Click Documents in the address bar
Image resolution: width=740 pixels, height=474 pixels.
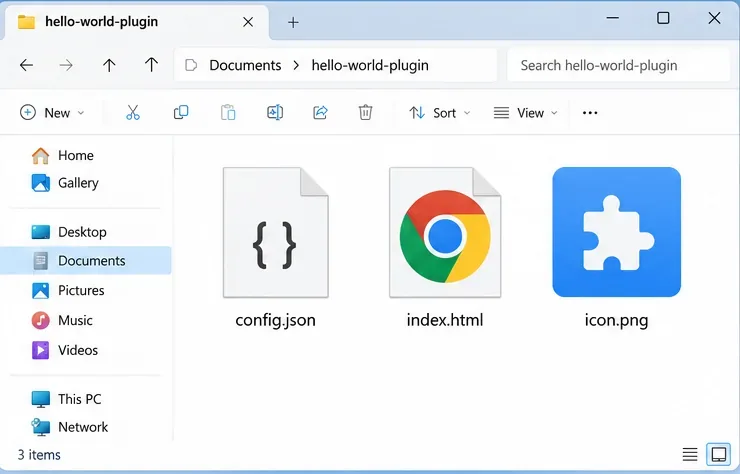point(245,65)
